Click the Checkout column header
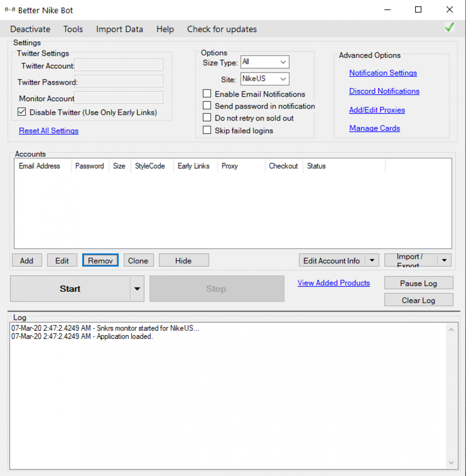 (284, 166)
